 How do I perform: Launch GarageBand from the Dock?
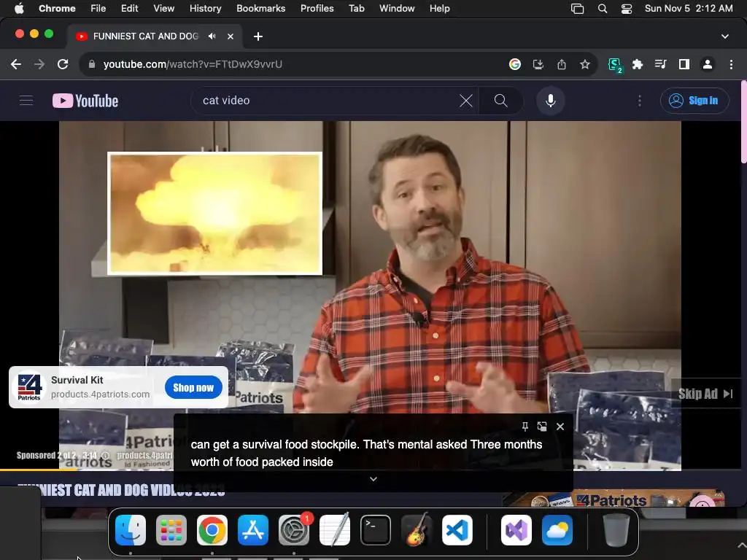[x=417, y=530]
